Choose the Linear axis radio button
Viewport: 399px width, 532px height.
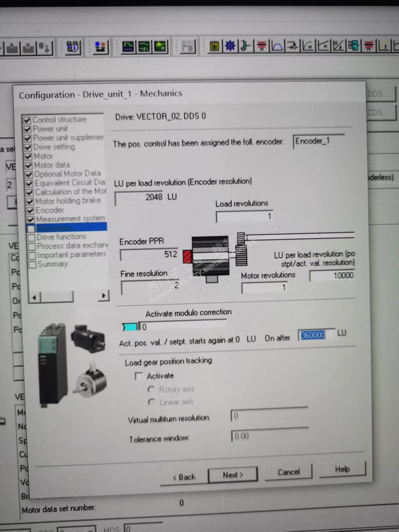(152, 402)
